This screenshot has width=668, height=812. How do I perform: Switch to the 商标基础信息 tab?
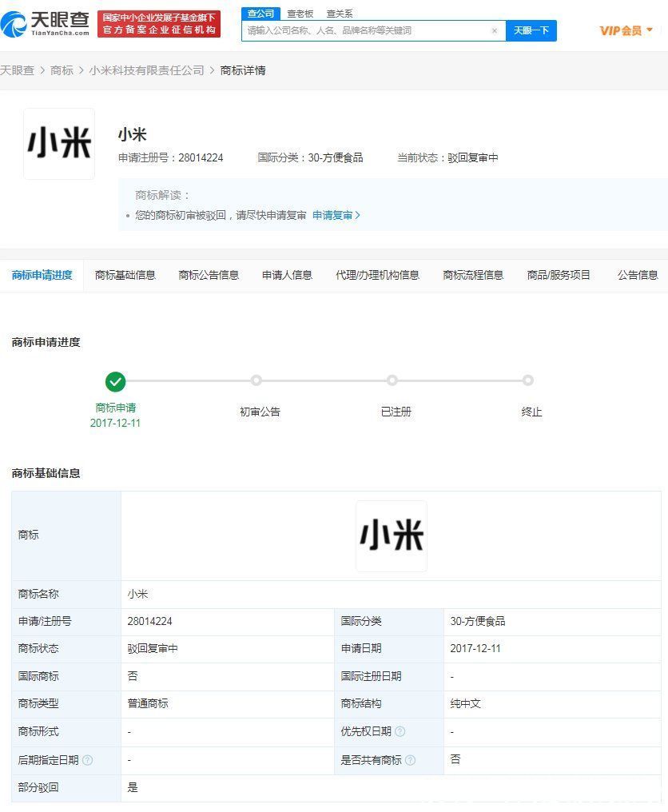tap(125, 275)
